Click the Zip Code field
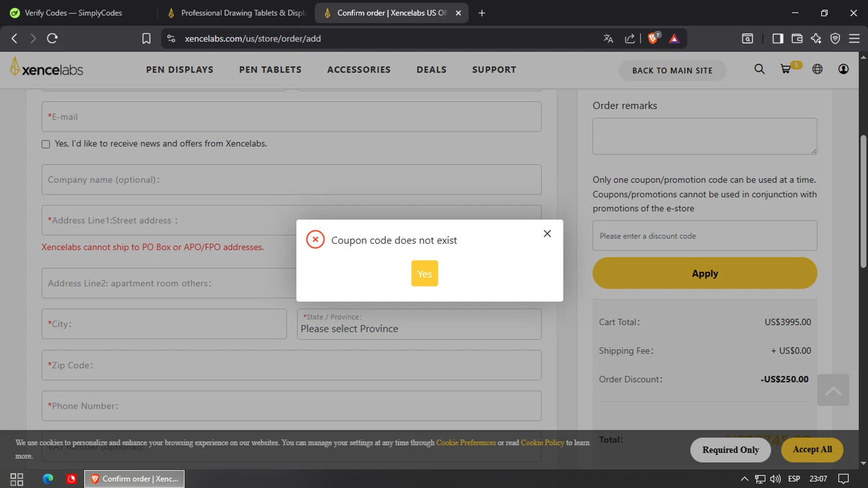Screen dimensions: 868x488 pos(291,365)
